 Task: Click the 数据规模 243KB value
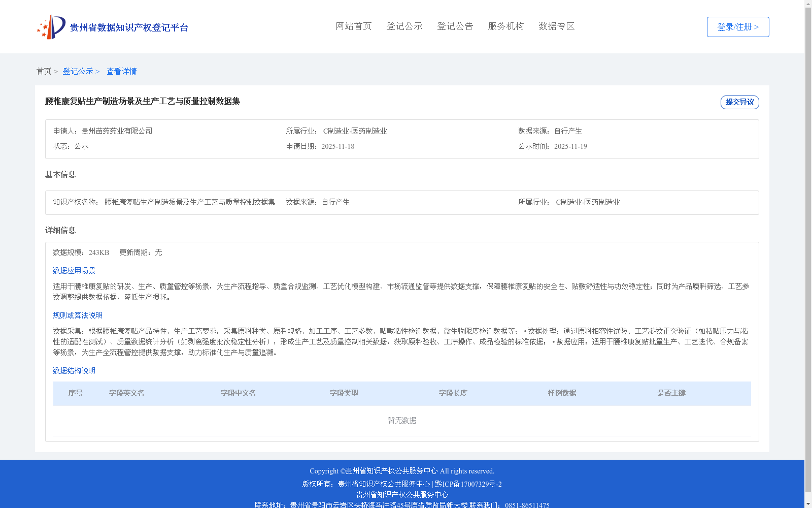tap(99, 252)
